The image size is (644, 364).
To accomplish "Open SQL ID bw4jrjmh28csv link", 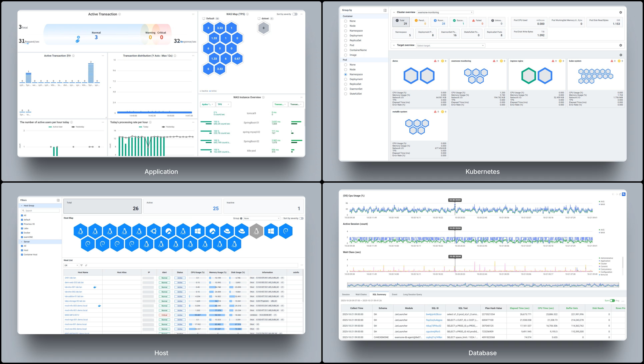I will click(434, 314).
